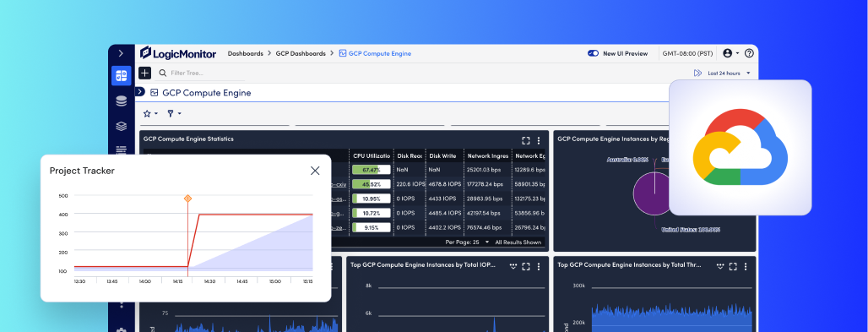Open GCP Compute Engine Statistics widget kebab menu
This screenshot has height=332, width=868.
(539, 141)
